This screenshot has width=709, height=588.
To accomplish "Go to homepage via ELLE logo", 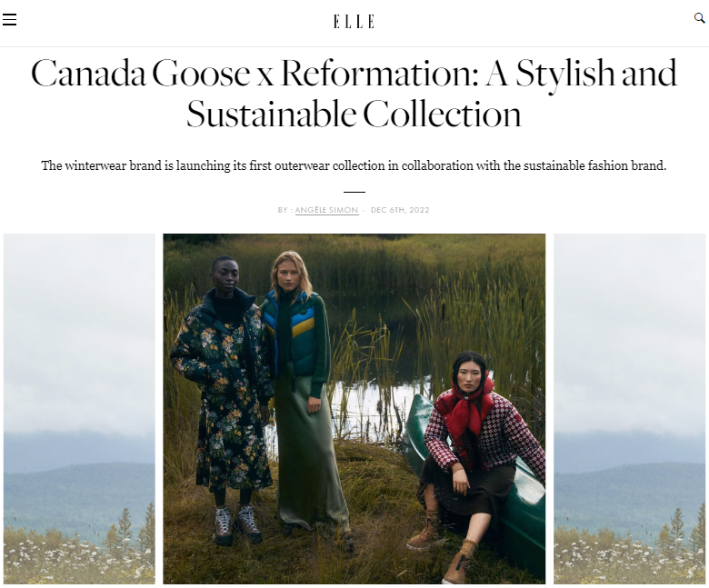I will (x=354, y=21).
